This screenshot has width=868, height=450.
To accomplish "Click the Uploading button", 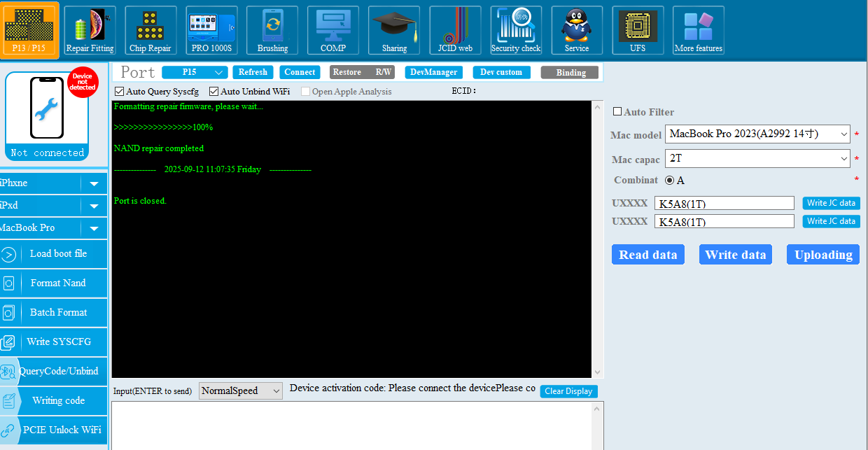I will click(x=823, y=255).
